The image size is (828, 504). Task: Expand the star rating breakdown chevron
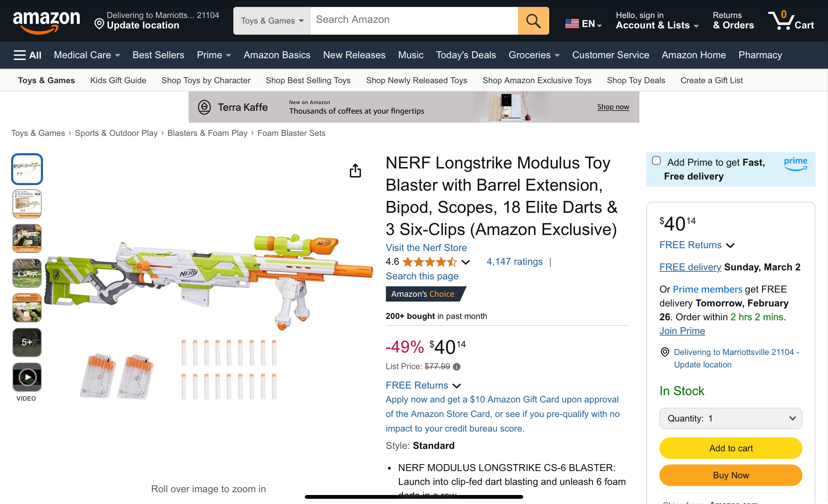coord(465,262)
